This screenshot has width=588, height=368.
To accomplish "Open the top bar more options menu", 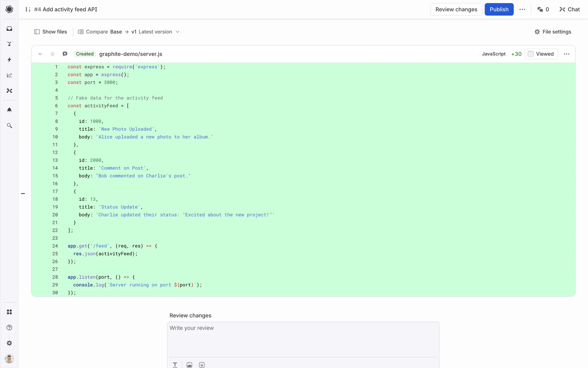I will [x=522, y=10].
